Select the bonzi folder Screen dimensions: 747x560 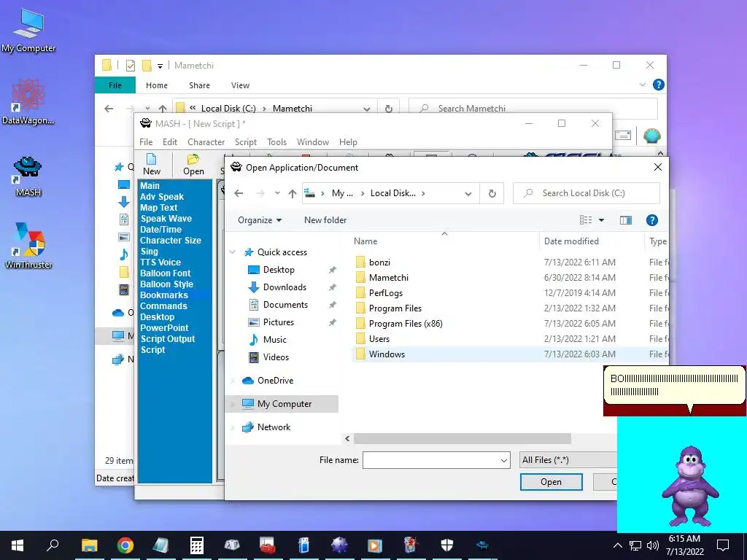[379, 262]
